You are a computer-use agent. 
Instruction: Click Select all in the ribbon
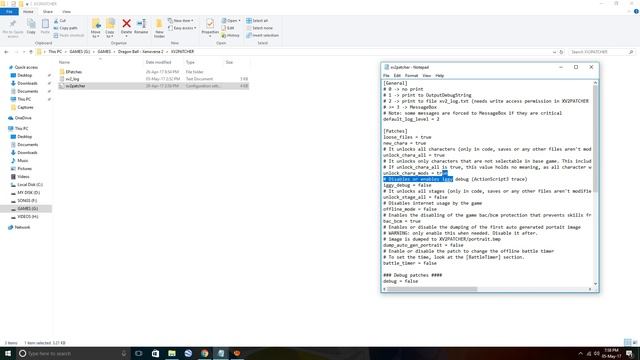(x=257, y=20)
